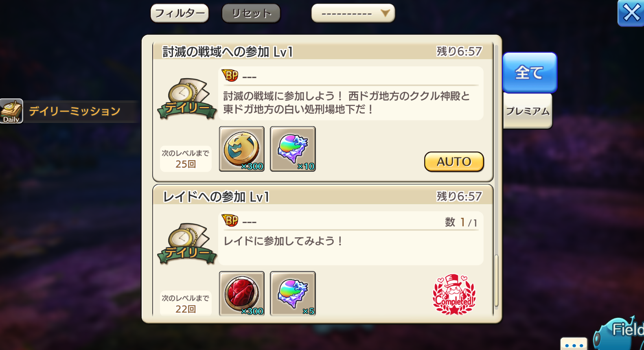Tap the BP icon in the 討滅の戦域 mission
The image size is (644, 350).
click(230, 75)
